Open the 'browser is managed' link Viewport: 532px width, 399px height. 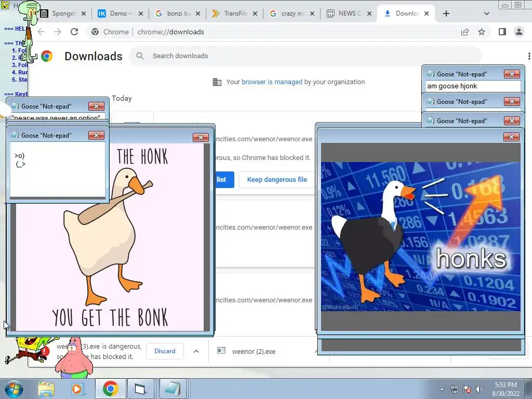tap(272, 82)
